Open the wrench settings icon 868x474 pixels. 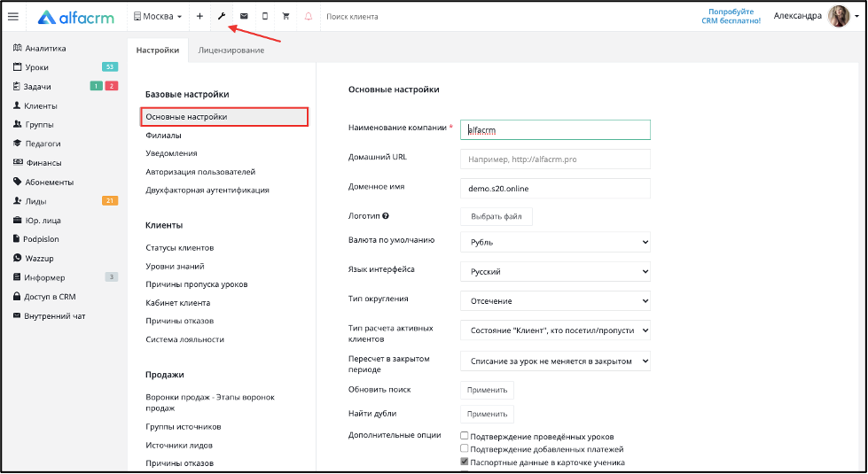[222, 16]
